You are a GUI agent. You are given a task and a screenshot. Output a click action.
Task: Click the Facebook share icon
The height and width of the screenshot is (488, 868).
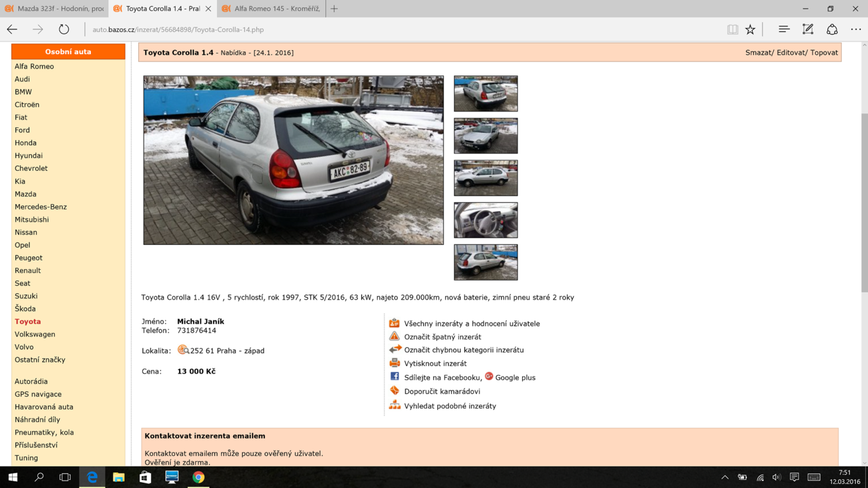[x=395, y=377]
